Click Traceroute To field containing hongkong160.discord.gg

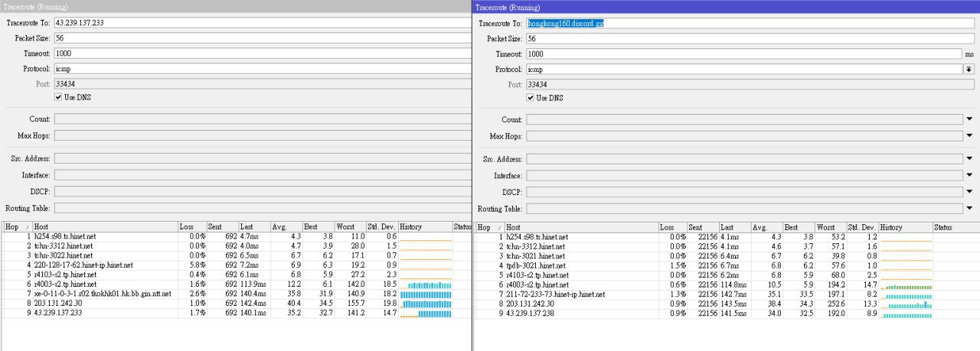click(x=749, y=24)
